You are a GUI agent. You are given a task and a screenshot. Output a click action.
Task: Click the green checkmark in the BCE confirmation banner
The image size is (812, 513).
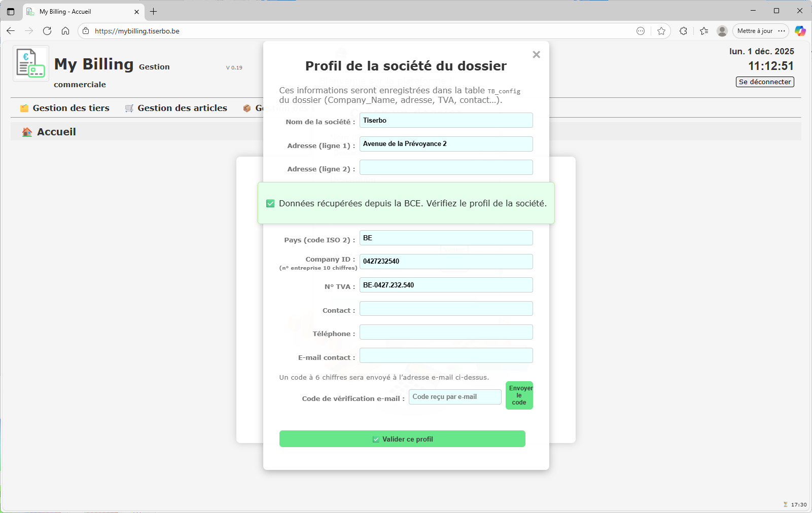(x=269, y=203)
